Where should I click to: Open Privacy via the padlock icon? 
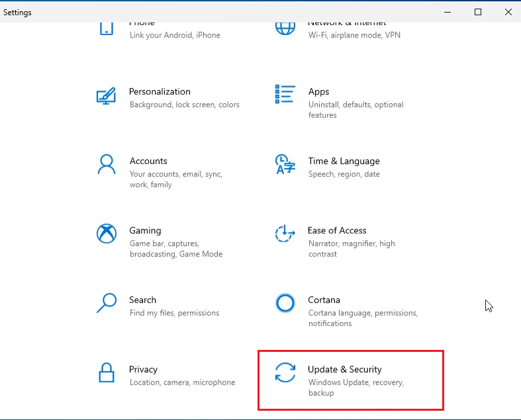(107, 372)
